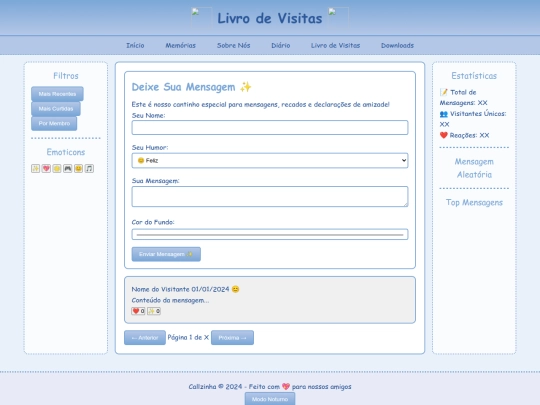Filter messages Por Membro
The width and height of the screenshot is (540, 405).
click(x=54, y=124)
